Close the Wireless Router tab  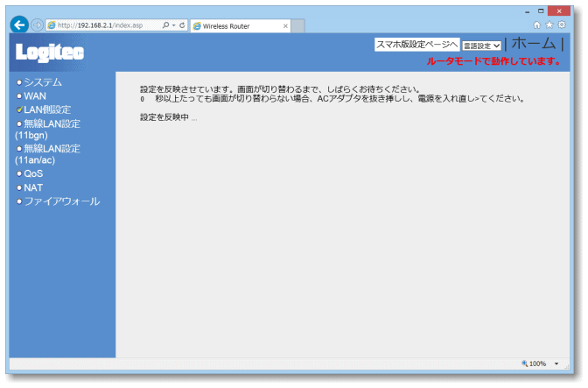coord(285,26)
